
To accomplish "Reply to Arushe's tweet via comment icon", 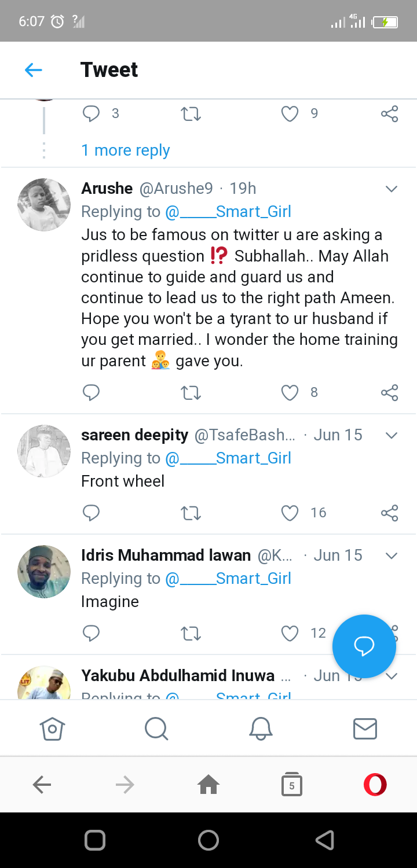I will tap(91, 393).
